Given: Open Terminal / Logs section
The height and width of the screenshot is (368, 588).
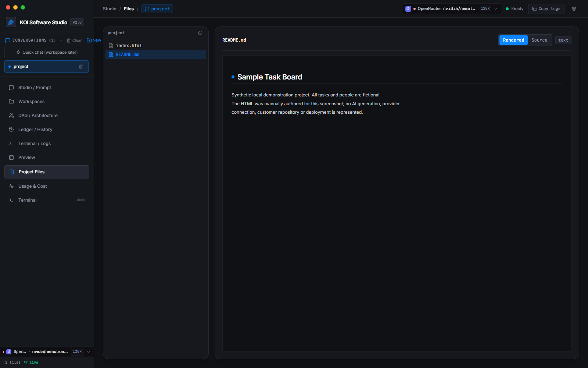Looking at the screenshot, I should tap(47, 144).
